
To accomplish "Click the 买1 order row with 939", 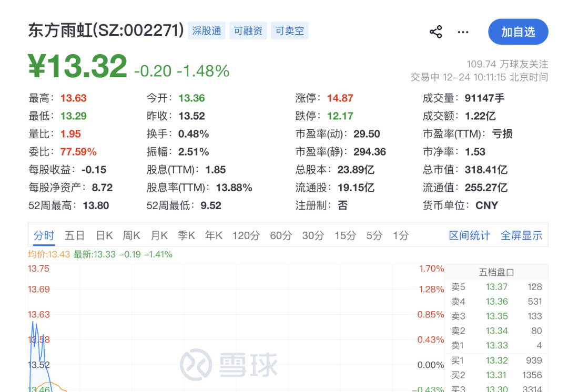I will 496,360.
